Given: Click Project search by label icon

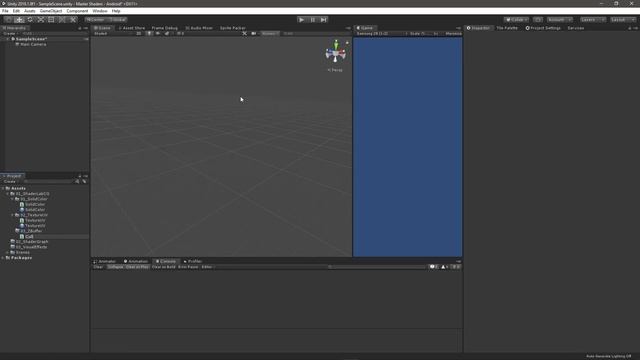Looking at the screenshot, I should 84,182.
